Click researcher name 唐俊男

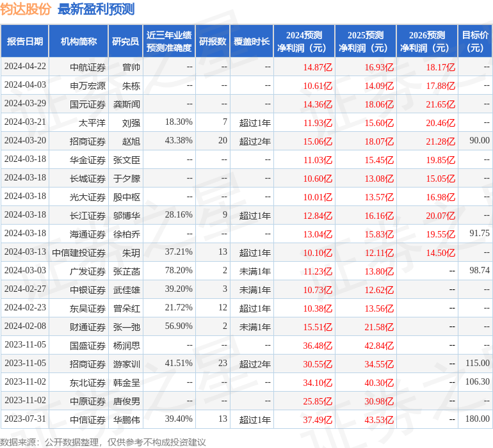[x=127, y=401]
